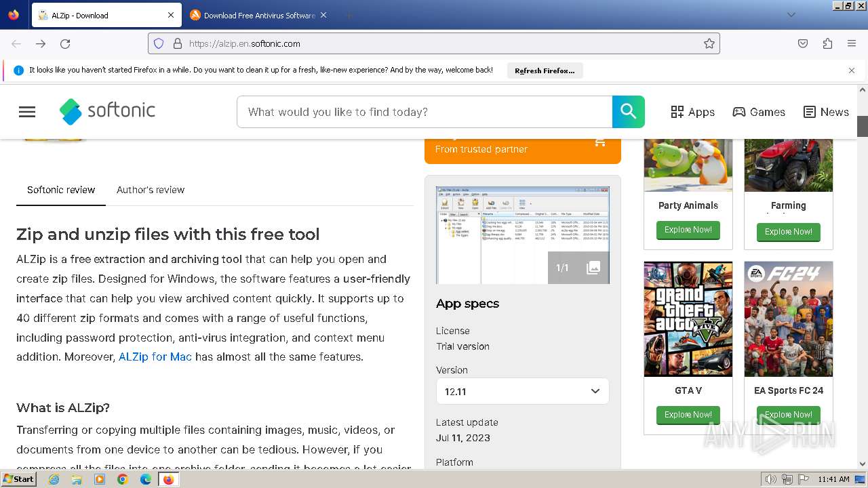Click the Softonic logo

[107, 111]
